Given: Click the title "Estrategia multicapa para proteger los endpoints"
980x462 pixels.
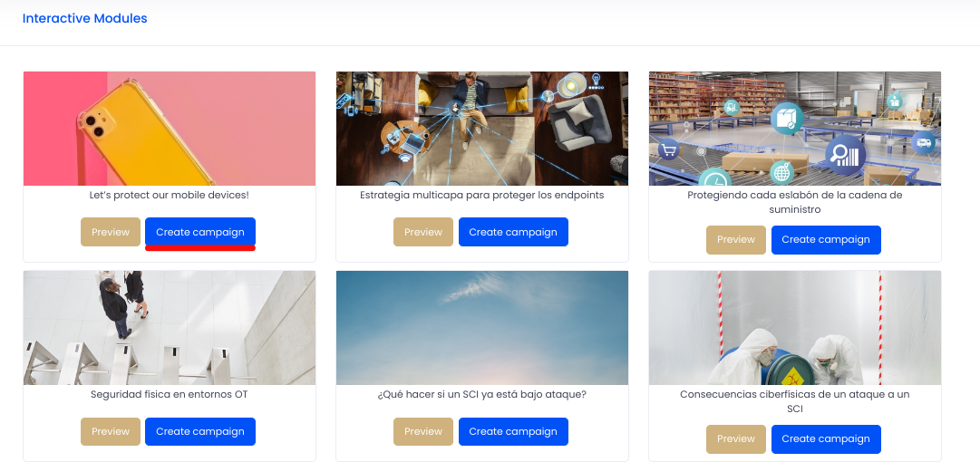Looking at the screenshot, I should [x=482, y=195].
